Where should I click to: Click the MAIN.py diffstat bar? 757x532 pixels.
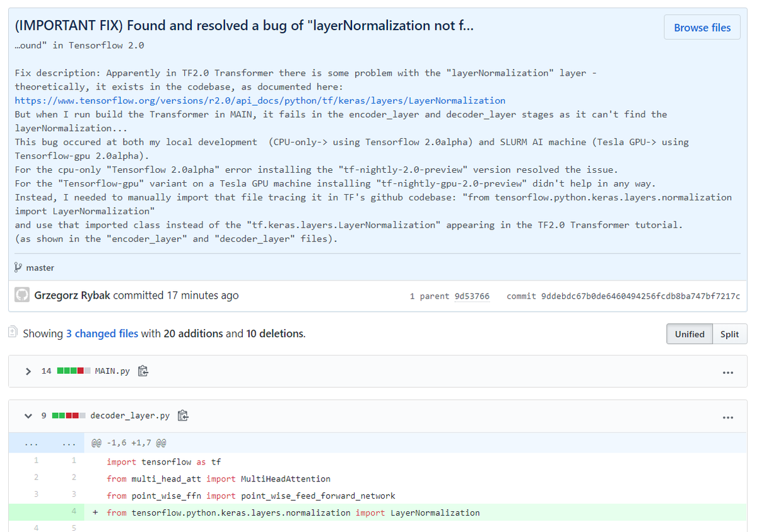[74, 371]
